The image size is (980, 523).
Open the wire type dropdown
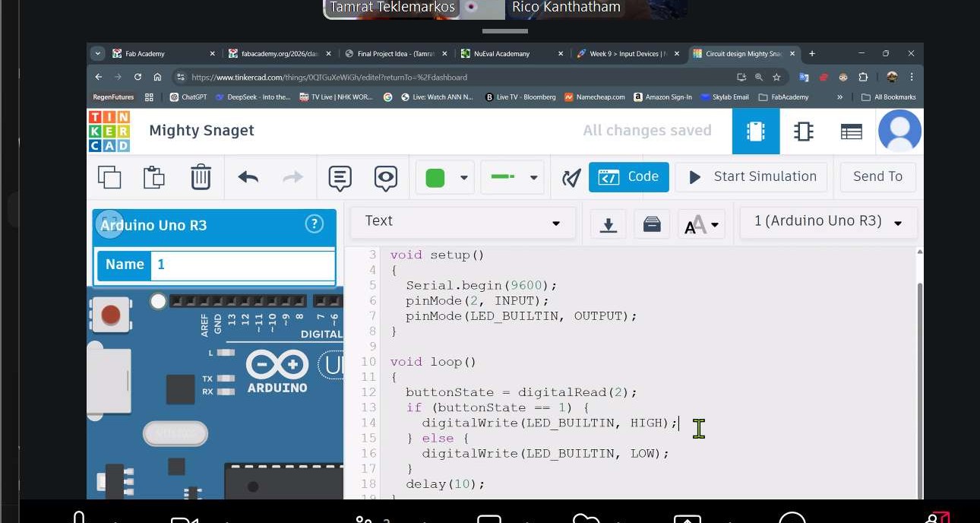click(x=512, y=177)
